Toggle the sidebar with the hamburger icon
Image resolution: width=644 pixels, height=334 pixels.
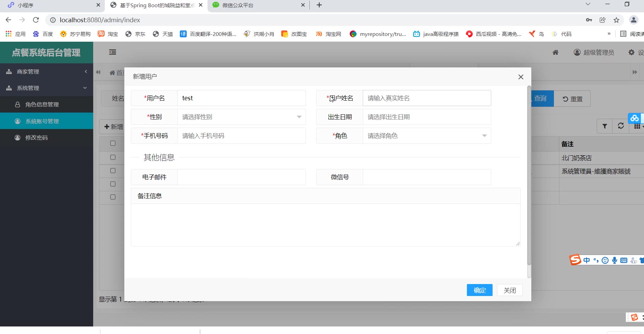click(112, 52)
